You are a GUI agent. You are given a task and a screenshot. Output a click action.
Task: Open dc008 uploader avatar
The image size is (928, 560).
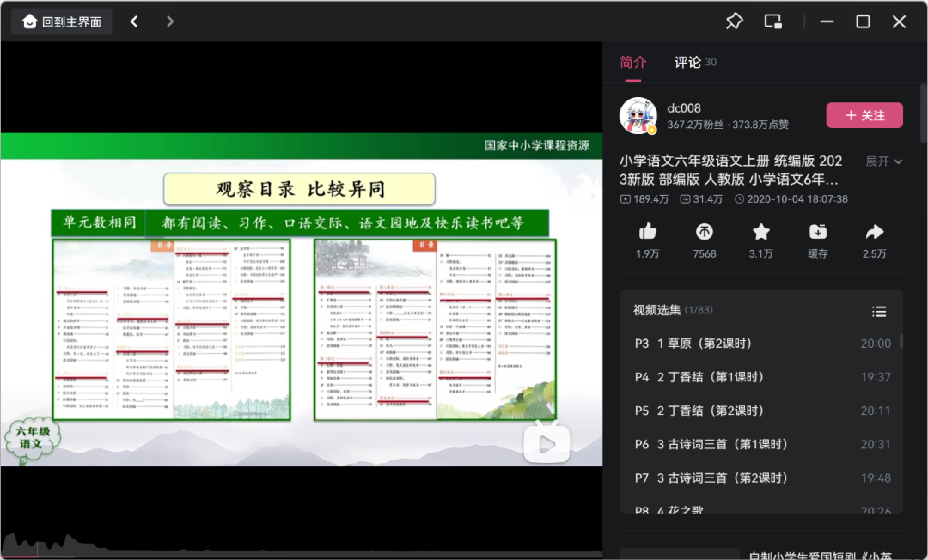tap(638, 115)
